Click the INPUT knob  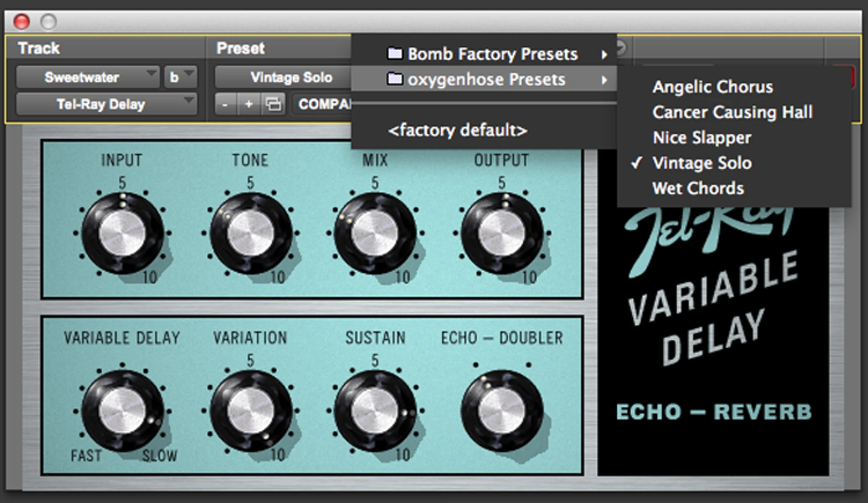(122, 233)
